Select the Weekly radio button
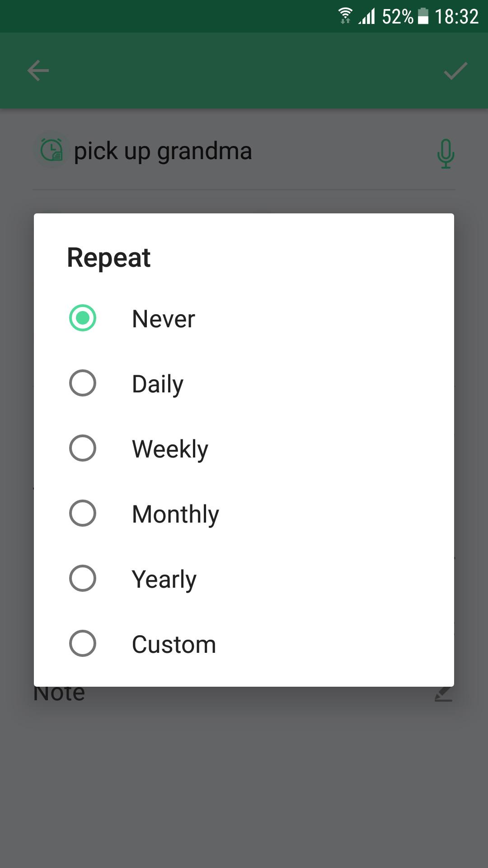Screen dimensions: 488x868 coord(83,448)
